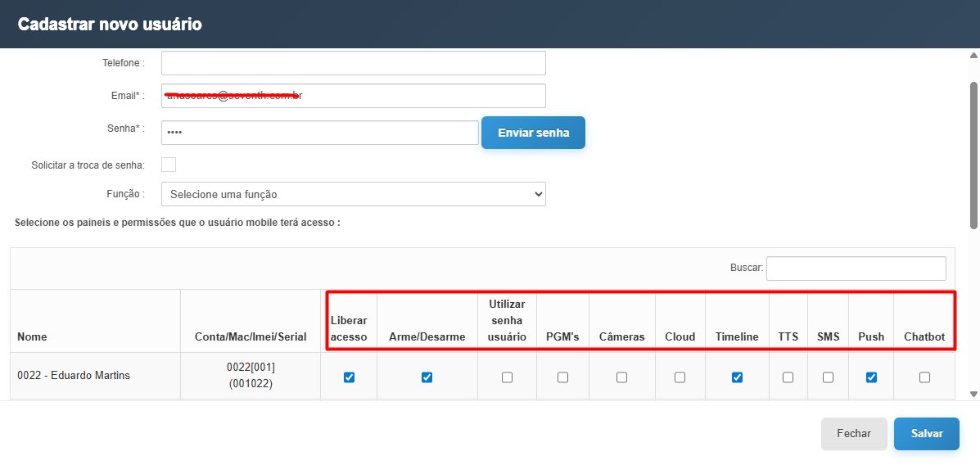Enable SMS notifications checkbox
980x465 pixels.
[x=828, y=377]
